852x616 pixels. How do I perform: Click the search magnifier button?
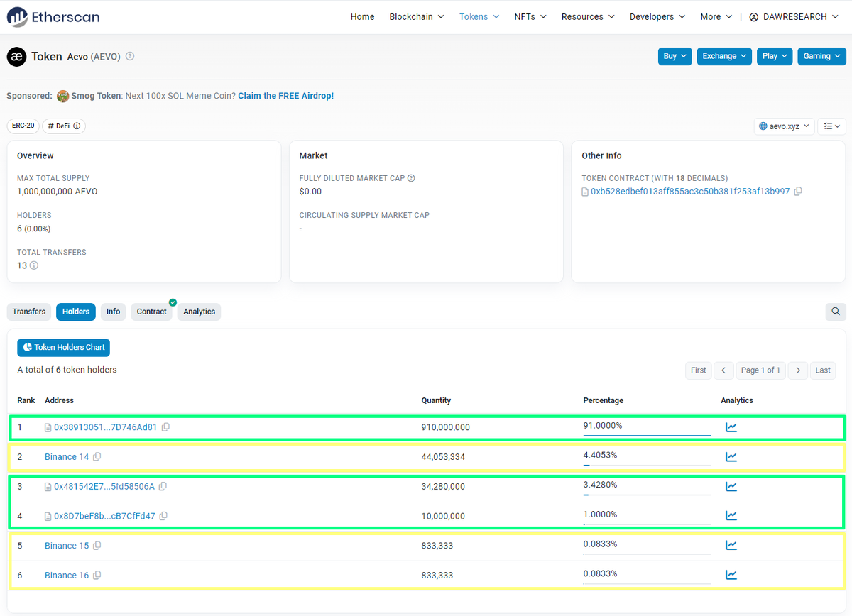click(x=836, y=312)
